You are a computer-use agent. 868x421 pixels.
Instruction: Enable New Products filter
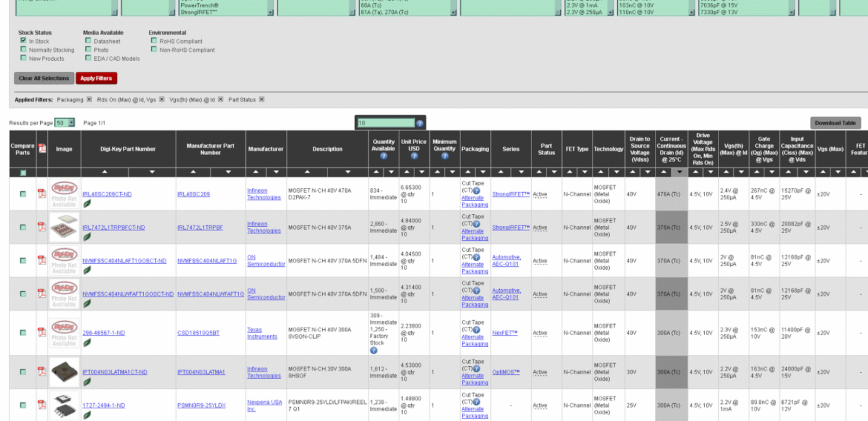coord(23,58)
